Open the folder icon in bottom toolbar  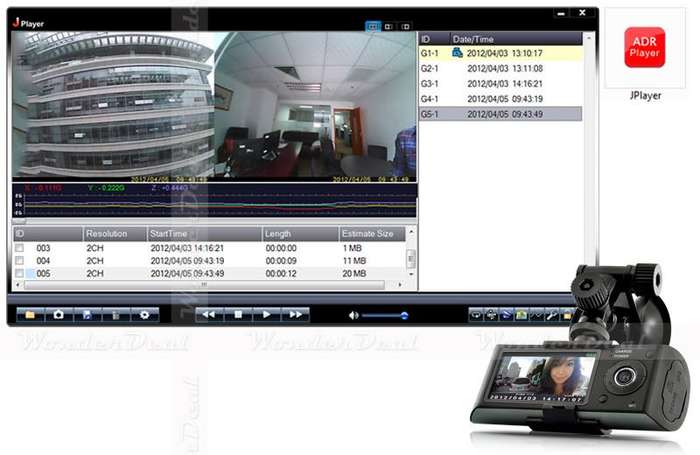(30, 315)
